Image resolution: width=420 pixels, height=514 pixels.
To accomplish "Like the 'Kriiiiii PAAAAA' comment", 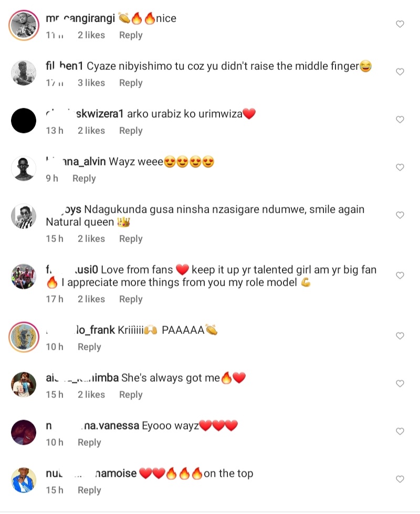I will (400, 336).
